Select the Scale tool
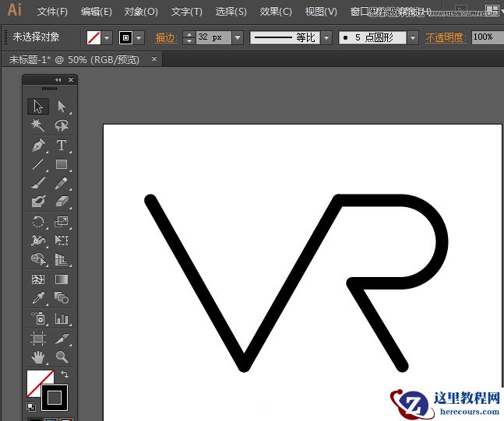Image resolution: width=504 pixels, height=421 pixels. 62,222
